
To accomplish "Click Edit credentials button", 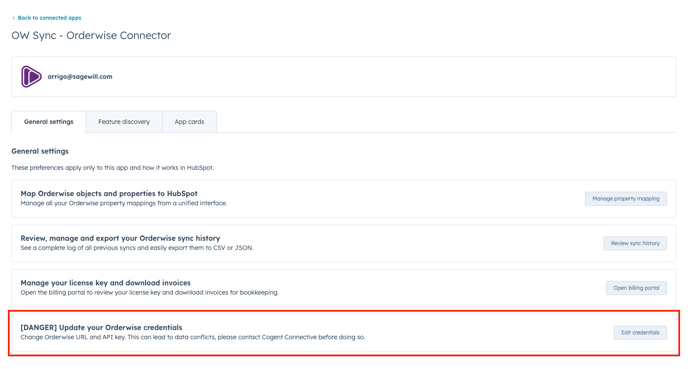I will point(640,333).
